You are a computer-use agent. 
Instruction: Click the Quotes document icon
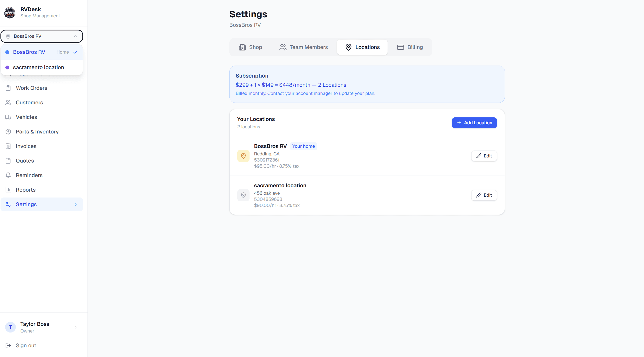tap(8, 161)
